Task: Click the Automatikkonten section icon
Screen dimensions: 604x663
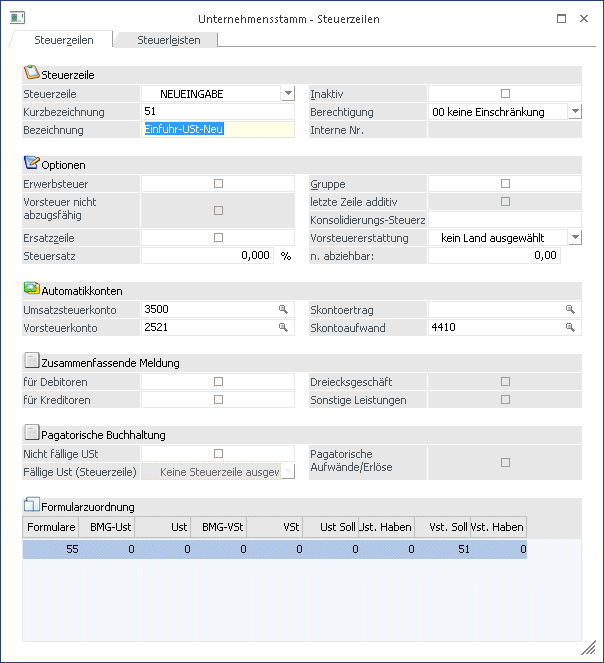Action: click(x=30, y=290)
